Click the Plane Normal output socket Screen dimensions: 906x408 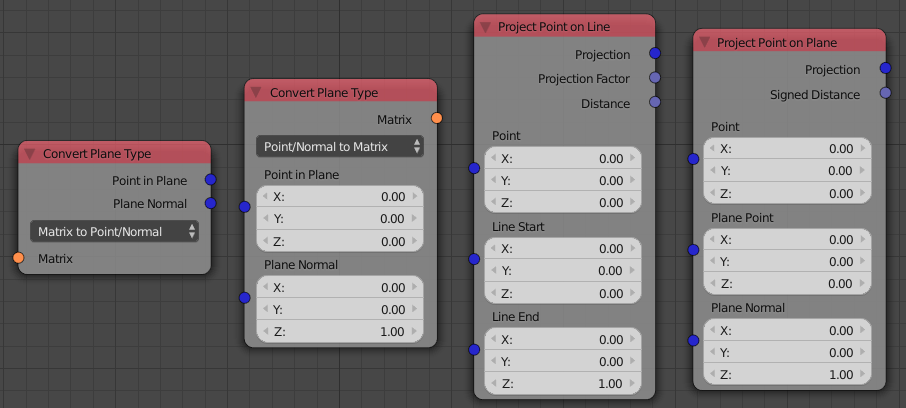click(x=210, y=203)
